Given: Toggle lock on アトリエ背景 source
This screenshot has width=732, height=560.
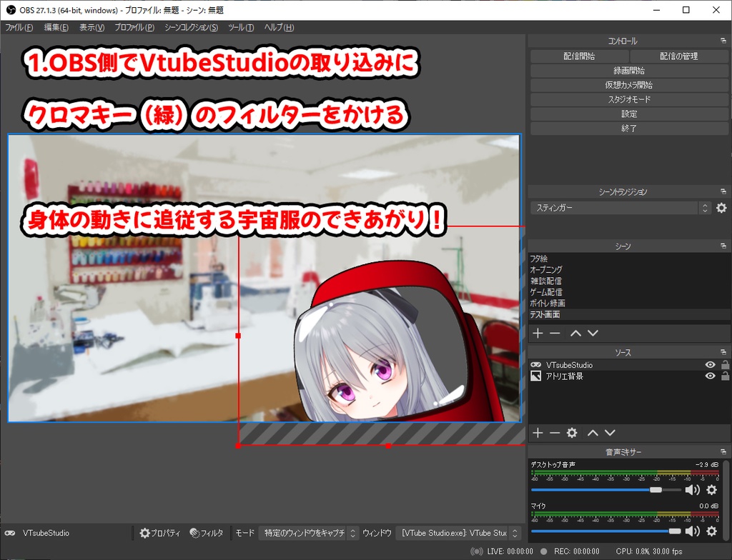Looking at the screenshot, I should (725, 376).
